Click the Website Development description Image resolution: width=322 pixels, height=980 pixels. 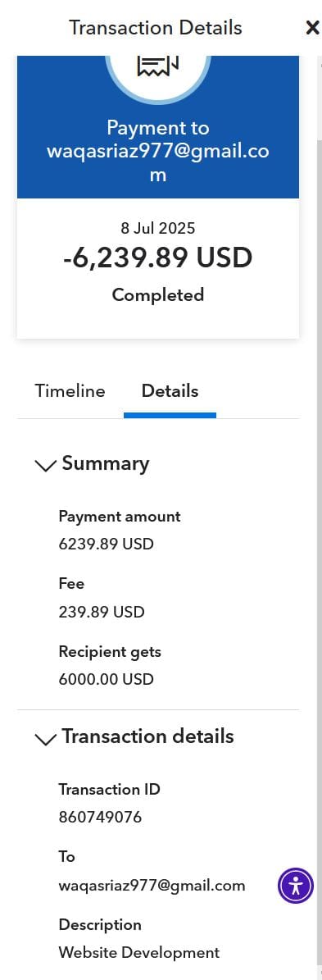click(139, 952)
